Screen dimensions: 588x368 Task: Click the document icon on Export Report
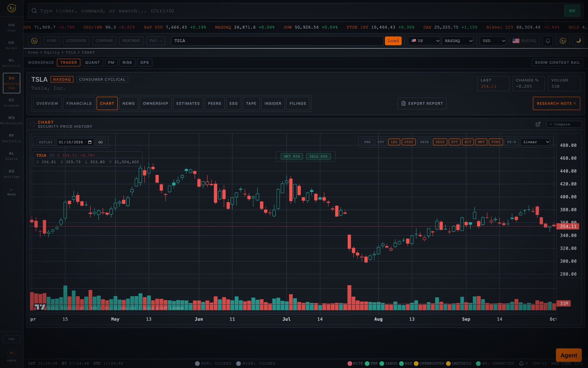(x=403, y=104)
